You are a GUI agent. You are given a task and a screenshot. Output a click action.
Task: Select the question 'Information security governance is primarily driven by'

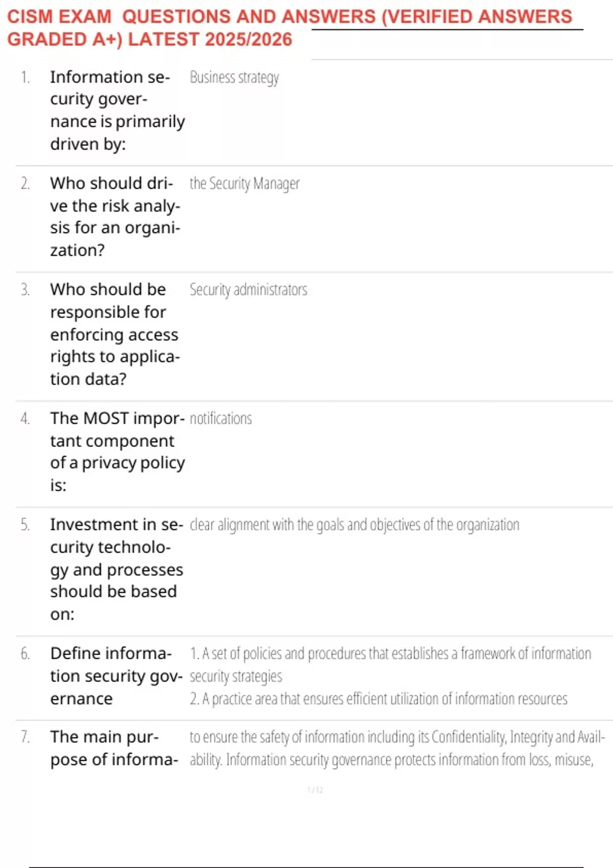pos(117,110)
